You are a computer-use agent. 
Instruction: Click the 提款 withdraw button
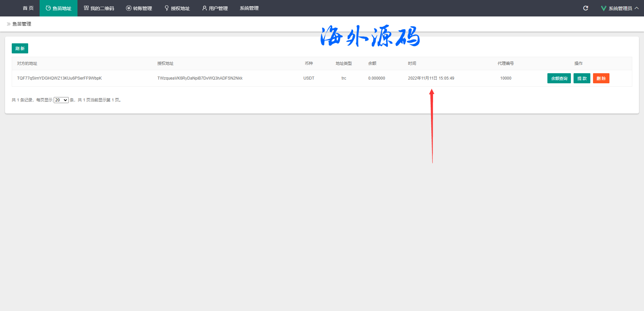582,78
